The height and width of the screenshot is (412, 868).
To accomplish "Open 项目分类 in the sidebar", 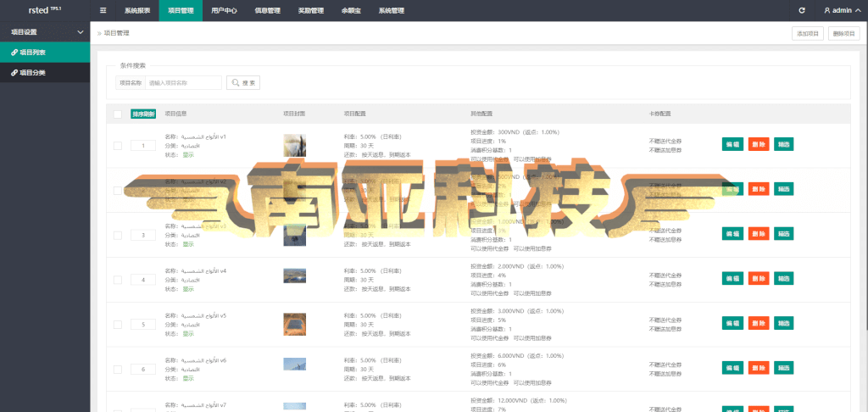I will click(x=45, y=73).
